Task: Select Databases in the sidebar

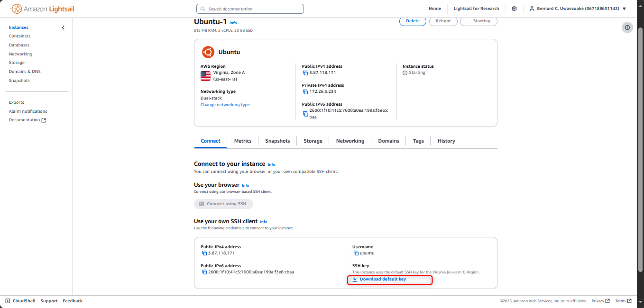Action: pos(19,45)
